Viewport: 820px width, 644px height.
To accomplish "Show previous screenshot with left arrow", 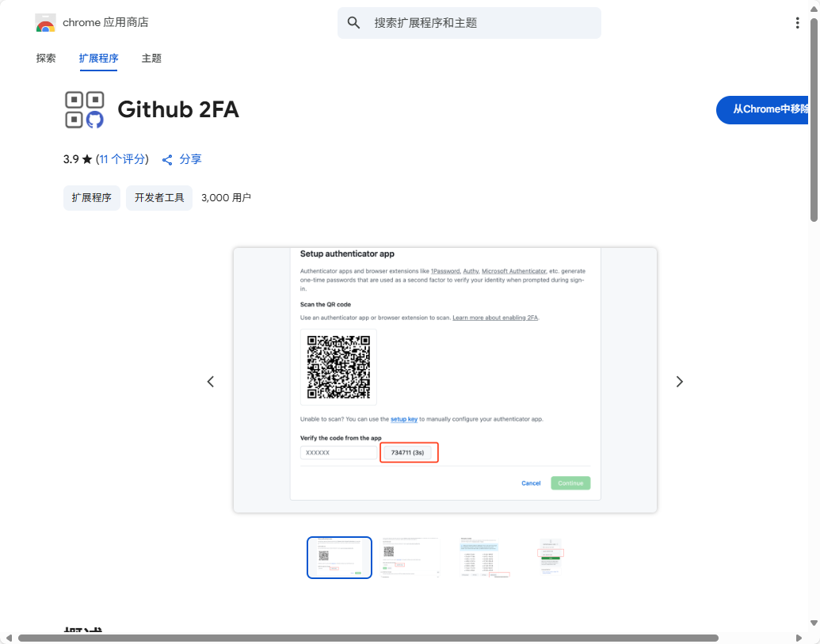I will click(211, 382).
